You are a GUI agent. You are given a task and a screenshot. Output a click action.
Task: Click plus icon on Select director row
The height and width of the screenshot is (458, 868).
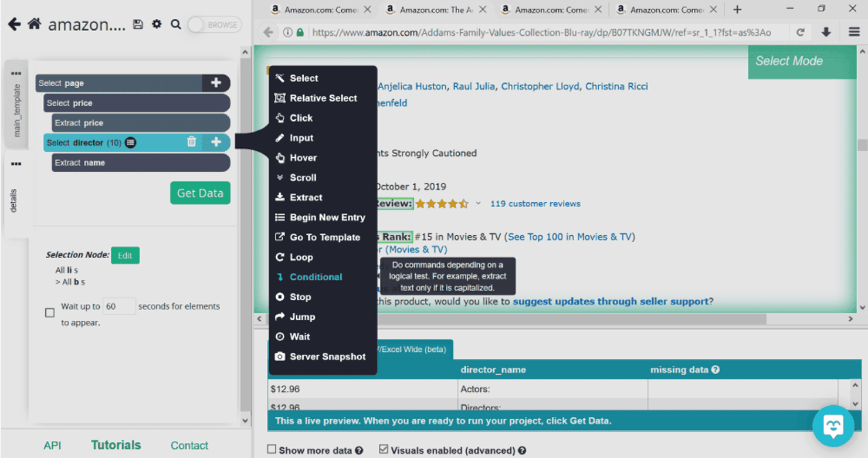(x=216, y=142)
